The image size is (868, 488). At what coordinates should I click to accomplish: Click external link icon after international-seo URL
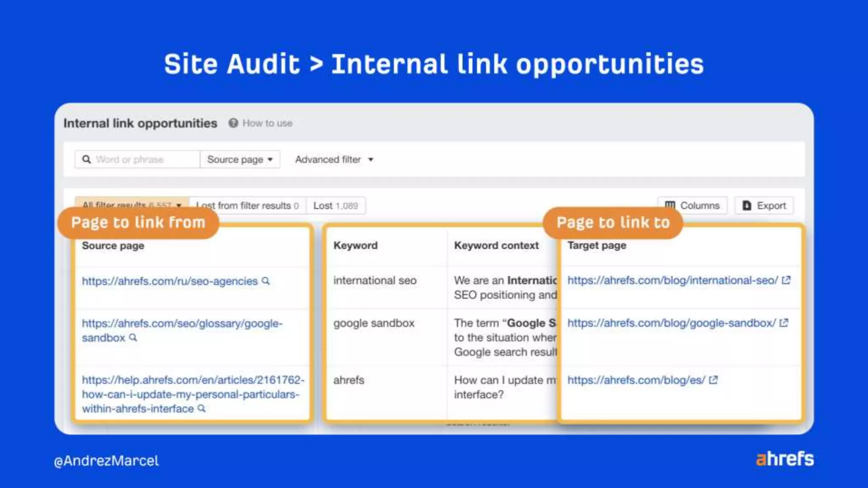tap(786, 280)
